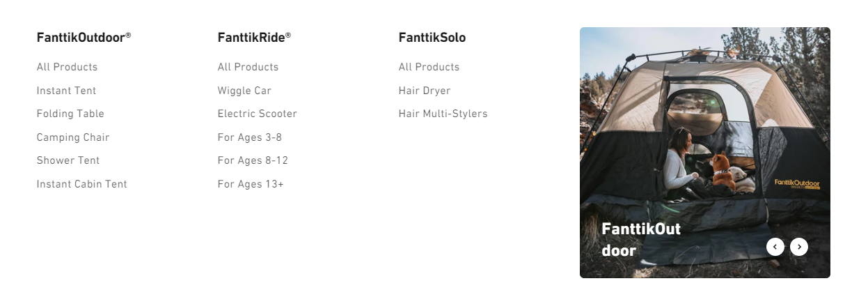View All Products under FanttikOutdoor
This screenshot has height=297, width=868.
click(67, 67)
